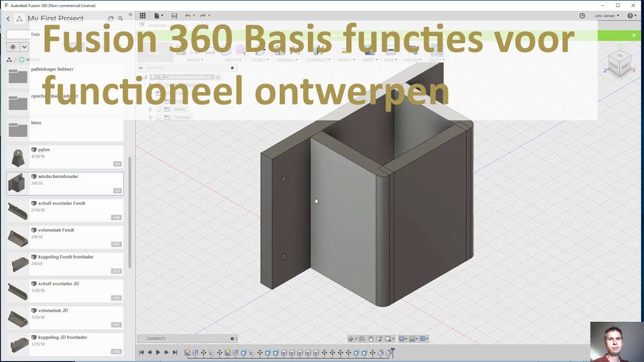Viewport: 644px width, 362px height.
Task: Search in the data panel
Action: [x=120, y=19]
